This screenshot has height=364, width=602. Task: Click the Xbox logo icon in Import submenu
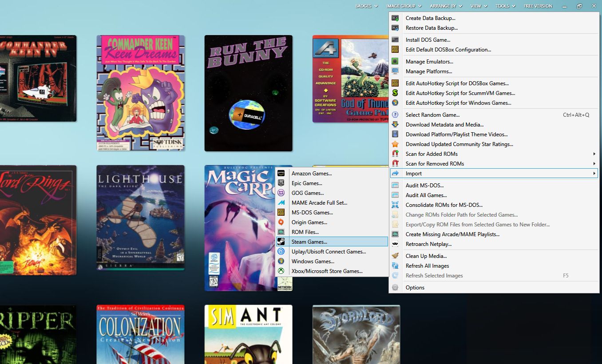[281, 271]
